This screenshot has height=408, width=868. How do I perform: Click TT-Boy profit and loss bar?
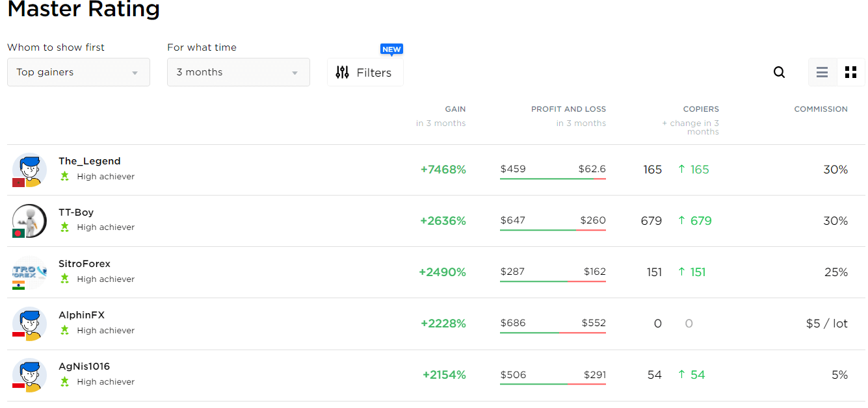pos(553,230)
